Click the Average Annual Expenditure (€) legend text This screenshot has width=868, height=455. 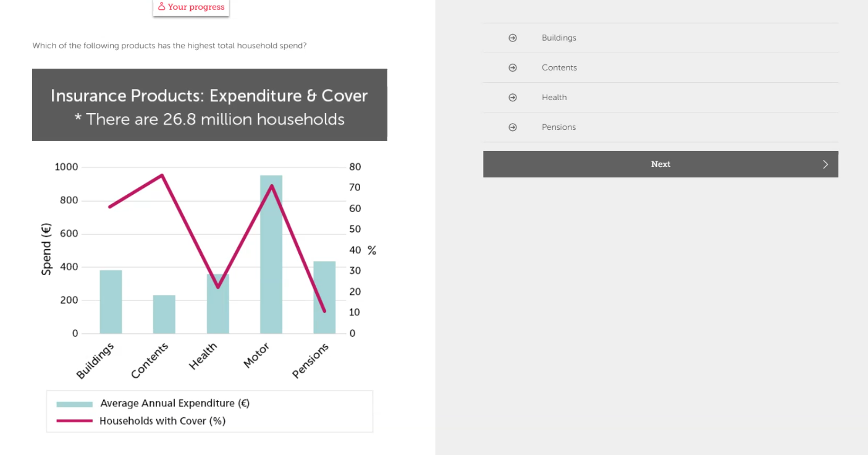[x=175, y=403]
